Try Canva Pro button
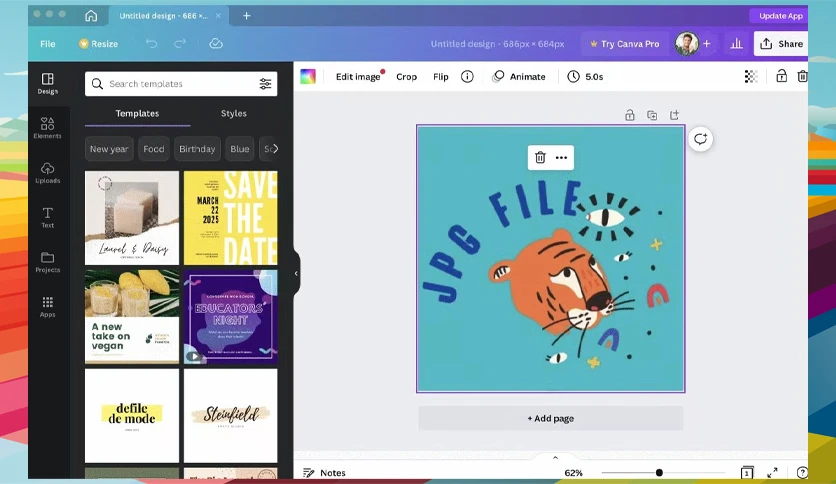This screenshot has height=484, width=836. [624, 44]
